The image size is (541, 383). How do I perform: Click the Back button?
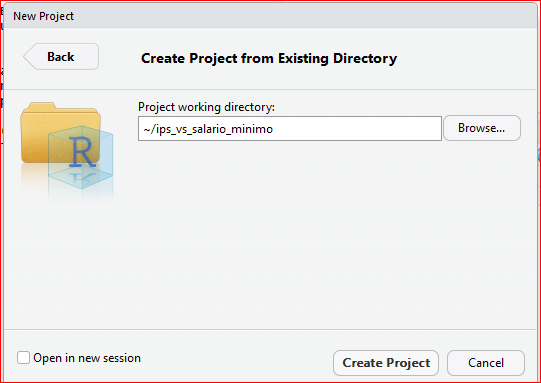coord(61,57)
